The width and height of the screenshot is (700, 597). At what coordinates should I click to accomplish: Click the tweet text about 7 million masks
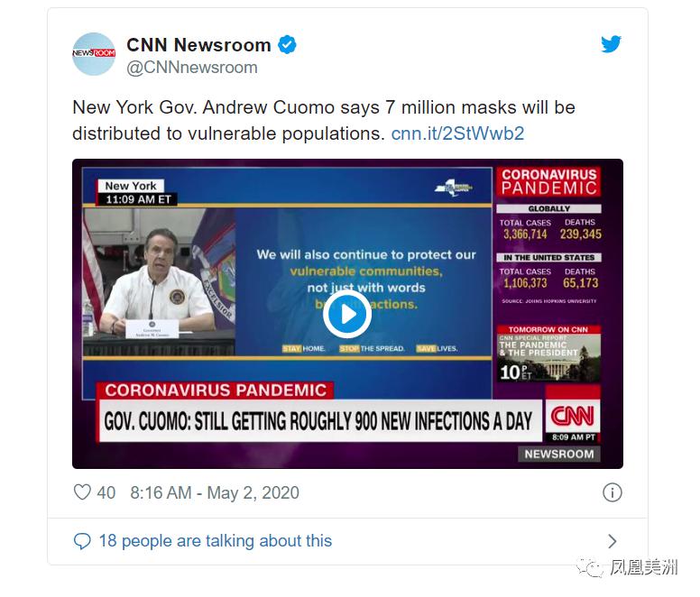click(x=324, y=121)
